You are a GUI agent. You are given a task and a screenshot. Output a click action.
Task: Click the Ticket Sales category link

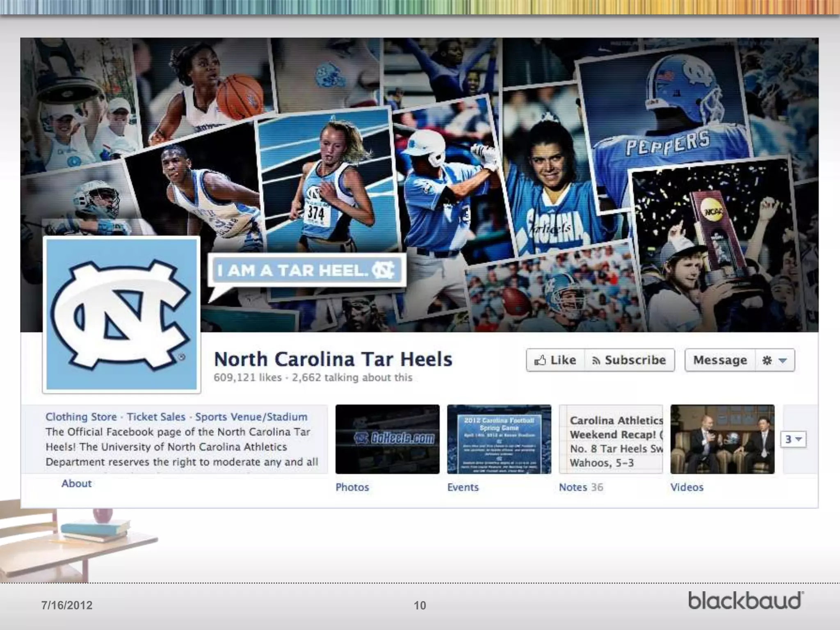pyautogui.click(x=156, y=417)
